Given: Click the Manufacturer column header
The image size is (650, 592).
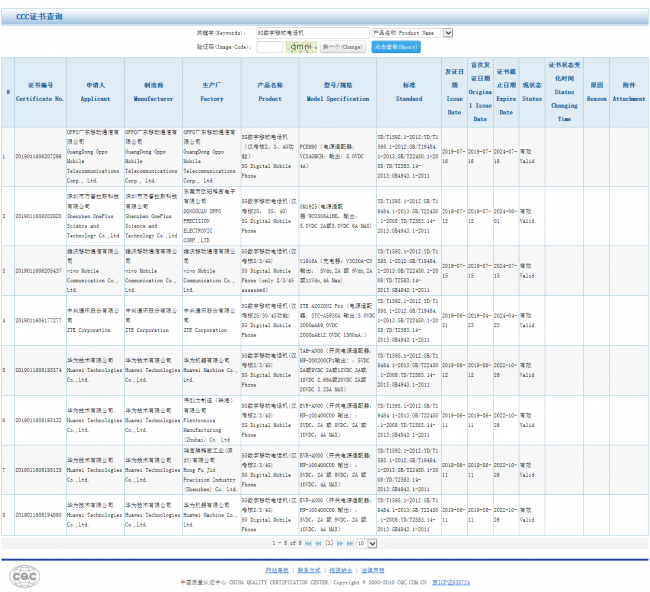Looking at the screenshot, I should coord(153,92).
